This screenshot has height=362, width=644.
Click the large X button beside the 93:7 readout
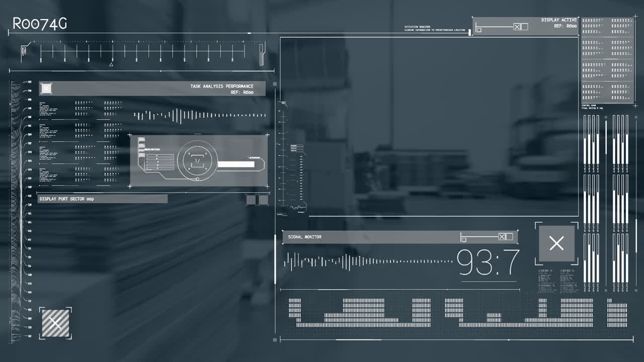556,244
